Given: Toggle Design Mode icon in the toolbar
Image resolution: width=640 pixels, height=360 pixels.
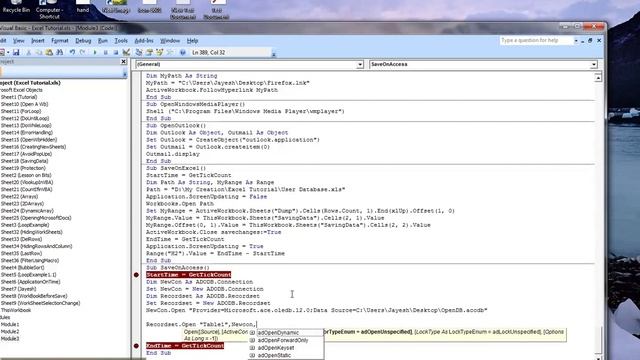Looking at the screenshot, I should (127, 52).
